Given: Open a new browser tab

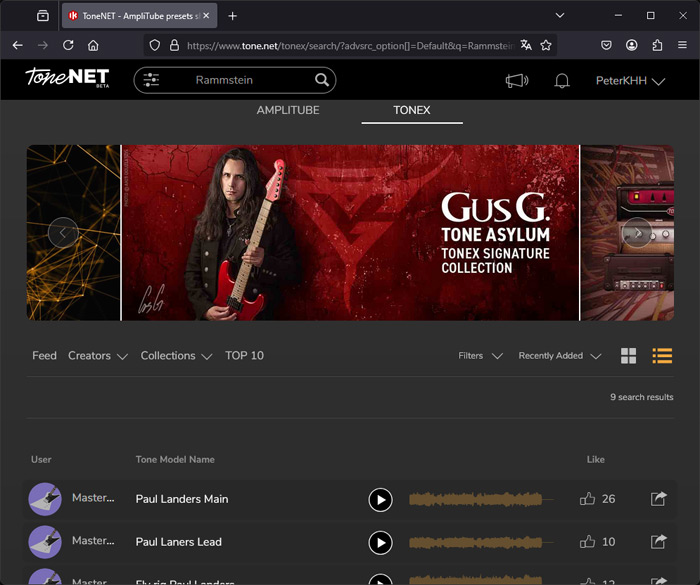Looking at the screenshot, I should pyautogui.click(x=232, y=16).
